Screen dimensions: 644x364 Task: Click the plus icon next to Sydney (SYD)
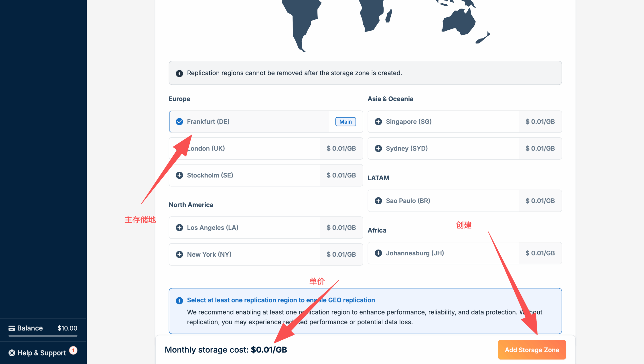(x=378, y=149)
